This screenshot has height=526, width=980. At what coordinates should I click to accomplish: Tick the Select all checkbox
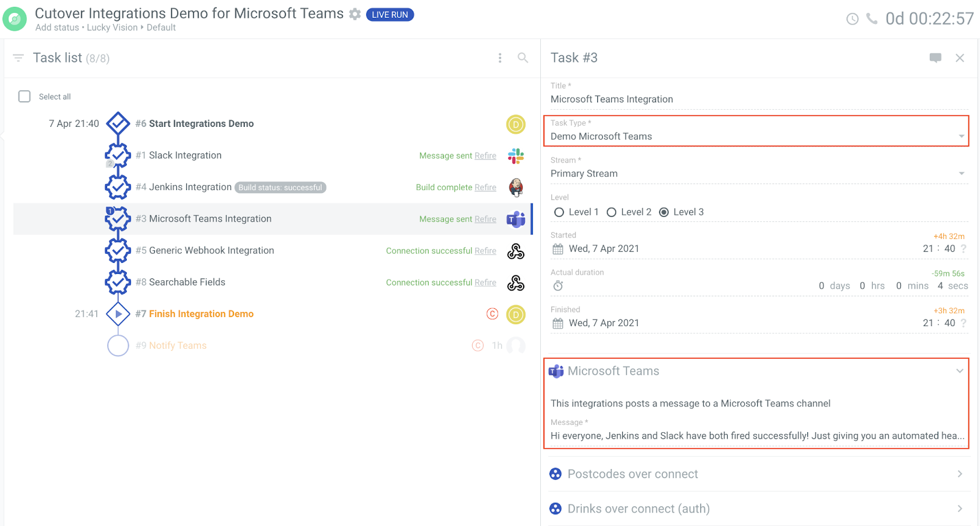24,96
